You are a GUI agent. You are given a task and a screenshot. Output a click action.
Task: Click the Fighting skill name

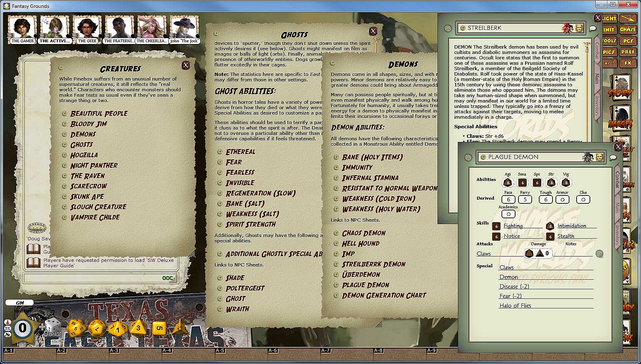513,226
